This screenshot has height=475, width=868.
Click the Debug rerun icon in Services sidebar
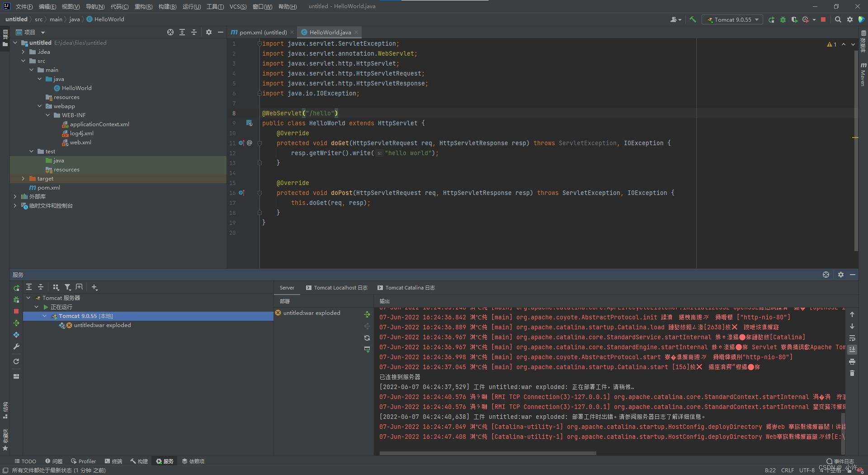tap(16, 299)
